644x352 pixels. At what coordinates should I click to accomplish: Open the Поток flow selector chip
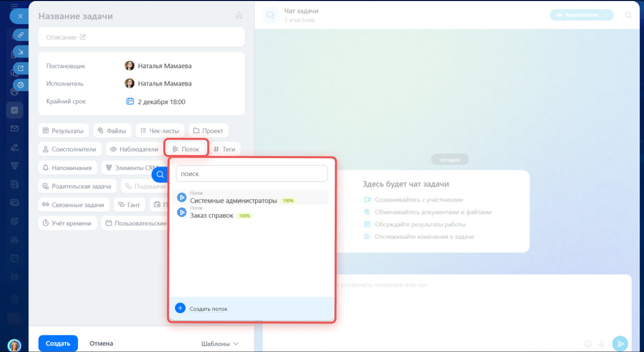(x=186, y=149)
